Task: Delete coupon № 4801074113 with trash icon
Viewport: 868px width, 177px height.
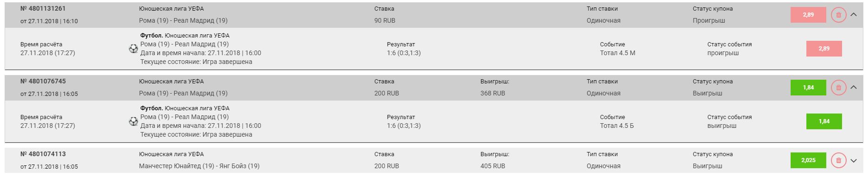Action: click(838, 160)
